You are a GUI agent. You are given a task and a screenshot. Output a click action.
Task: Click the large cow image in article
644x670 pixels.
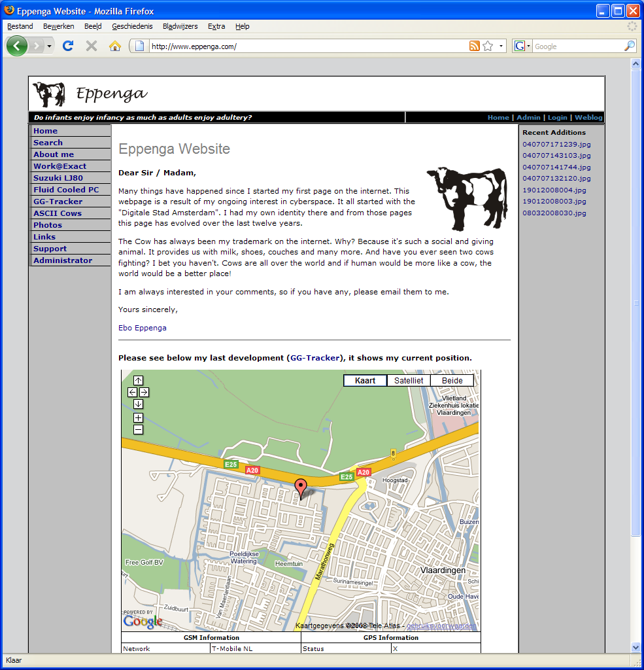[467, 199]
